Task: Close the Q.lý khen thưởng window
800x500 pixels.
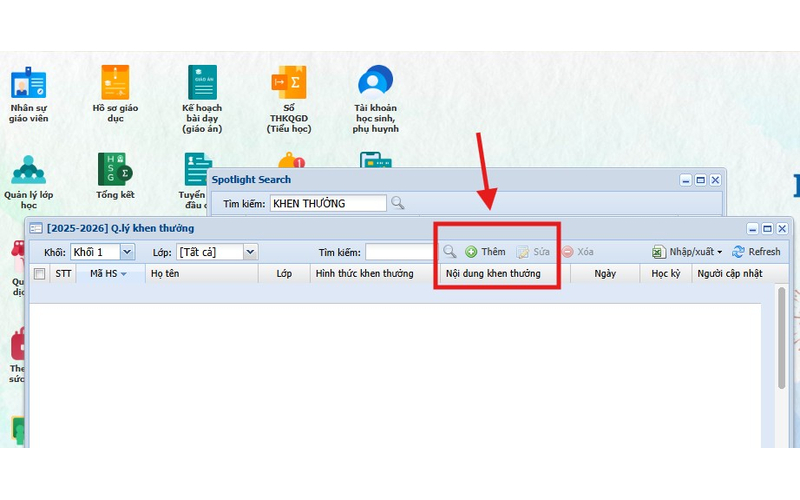Action: 782,229
